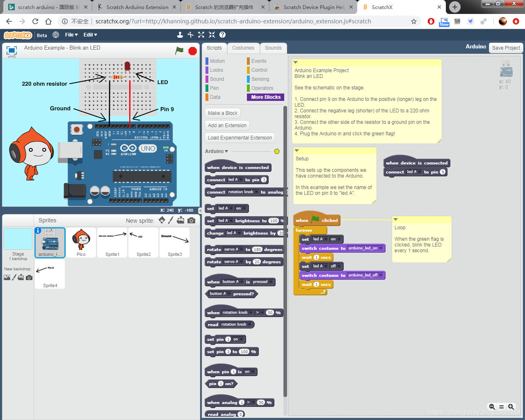Click the yellow Arduino connection status indicator
The width and height of the screenshot is (525, 420).
pyautogui.click(x=277, y=151)
